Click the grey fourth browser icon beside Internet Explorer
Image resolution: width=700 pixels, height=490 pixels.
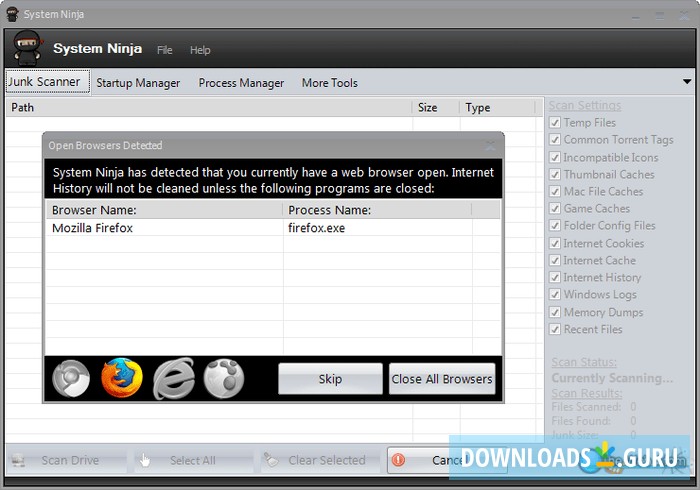click(x=224, y=378)
